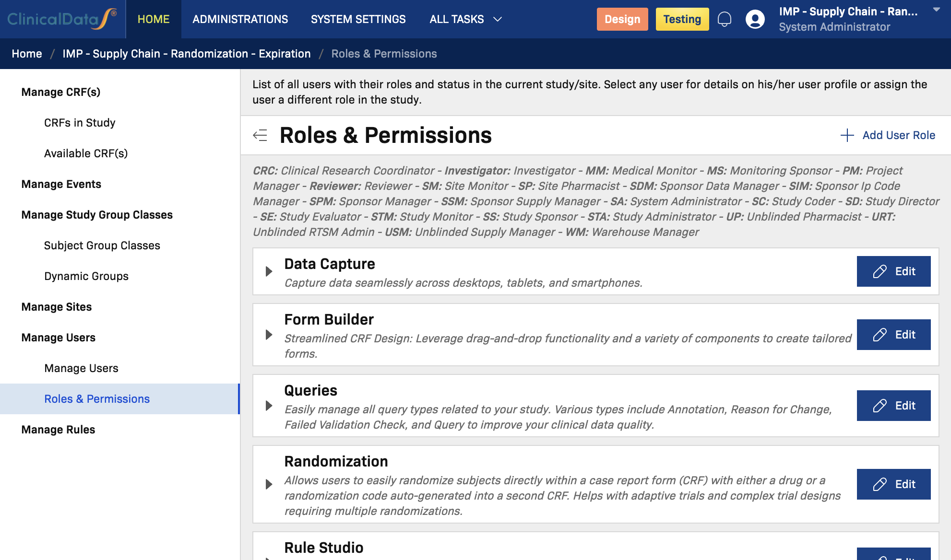Click the pencil icon on Data Capture Edit
Screen dimensions: 951x560
(880, 271)
